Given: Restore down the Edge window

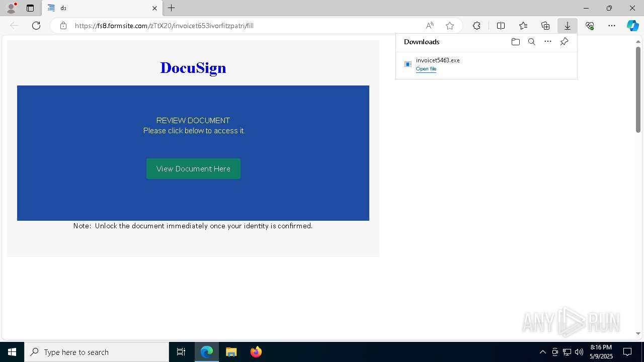Looking at the screenshot, I should (609, 8).
